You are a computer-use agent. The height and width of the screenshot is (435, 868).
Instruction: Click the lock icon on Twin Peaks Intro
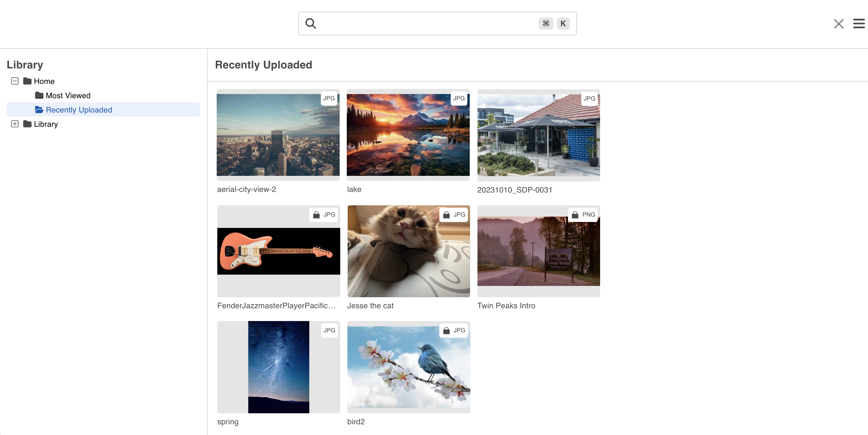tap(575, 215)
